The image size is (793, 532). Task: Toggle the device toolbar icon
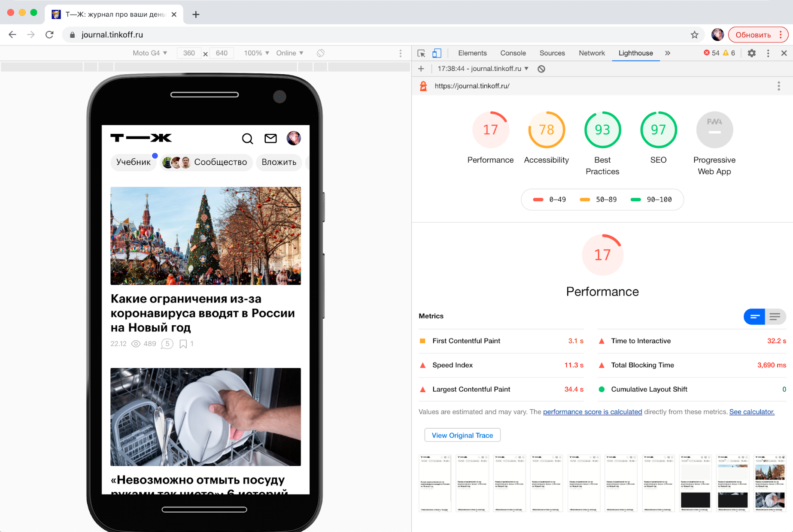[x=436, y=53]
